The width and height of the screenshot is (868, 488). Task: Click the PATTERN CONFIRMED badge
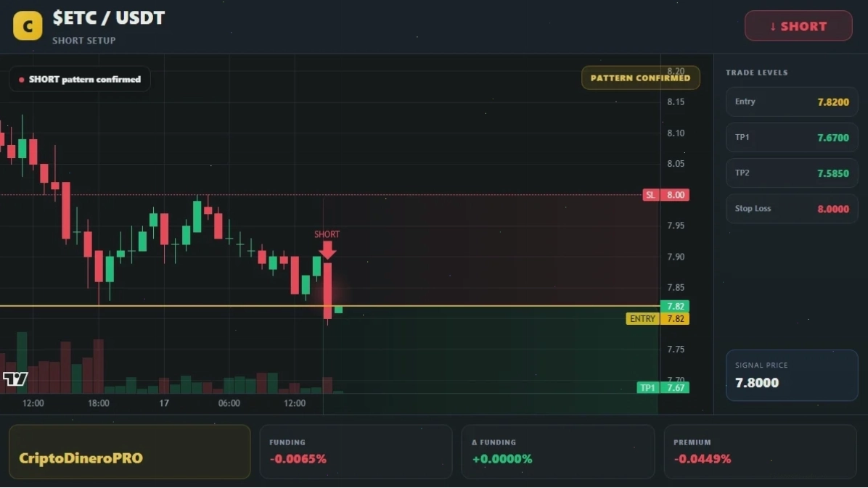(641, 78)
